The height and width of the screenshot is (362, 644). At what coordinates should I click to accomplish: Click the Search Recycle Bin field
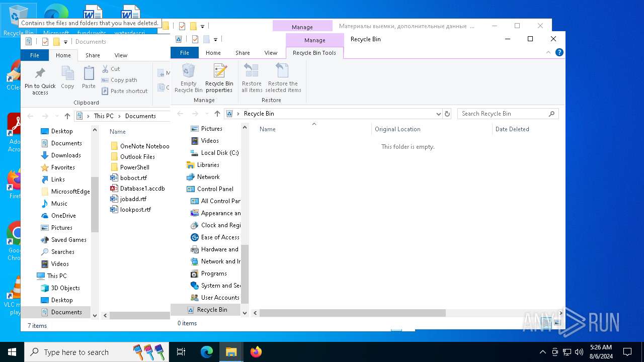tap(508, 114)
